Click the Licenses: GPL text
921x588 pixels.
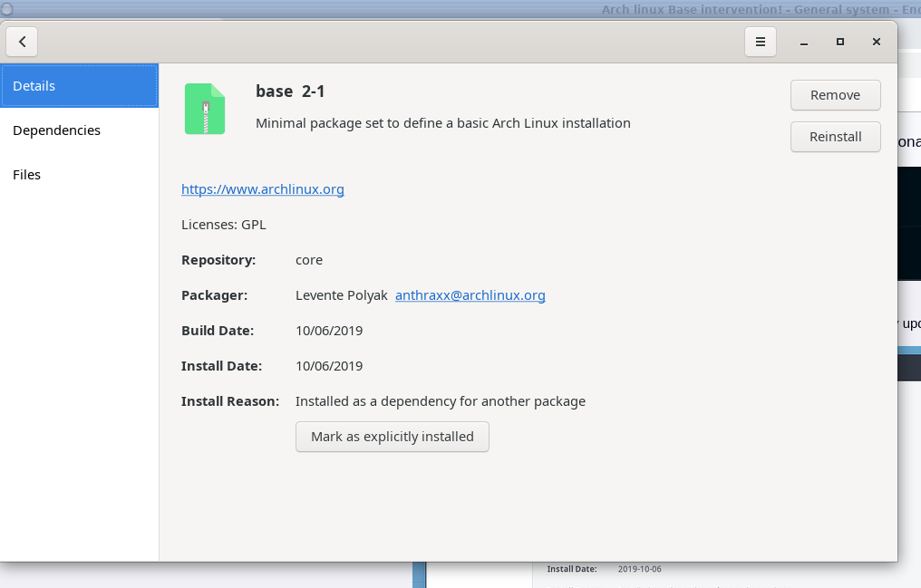pos(223,225)
